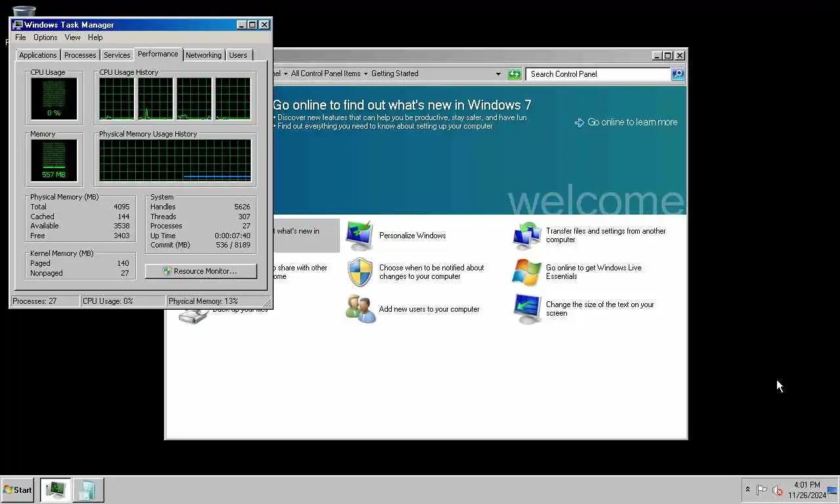
Task: Expand the breadcrumb arrow before All Control Panel Items
Action: (x=285, y=73)
